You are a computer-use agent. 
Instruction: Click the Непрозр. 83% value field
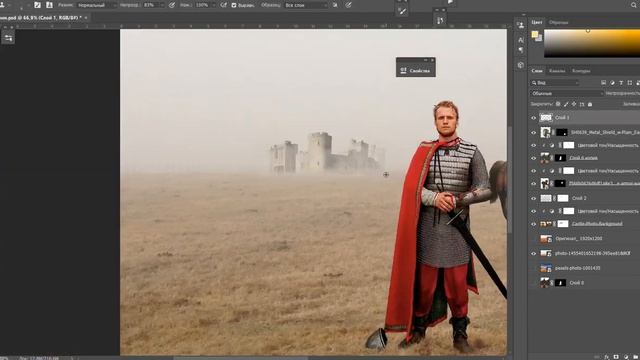150,5
